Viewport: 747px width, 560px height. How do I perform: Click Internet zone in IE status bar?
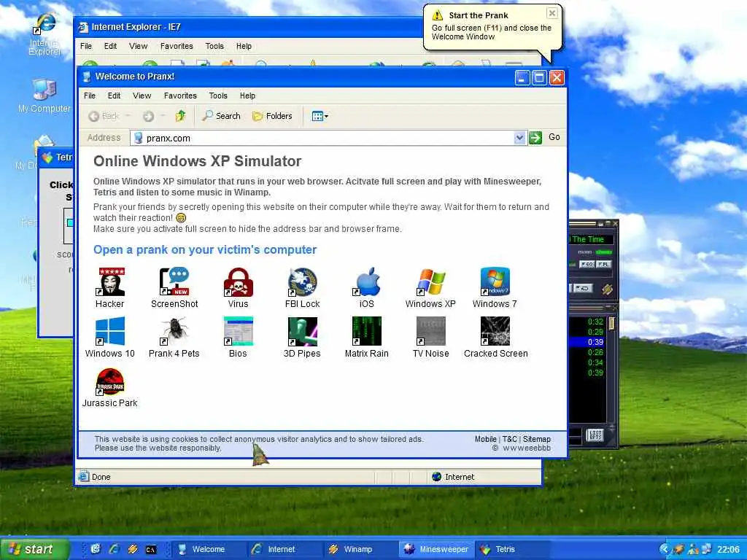(x=453, y=477)
